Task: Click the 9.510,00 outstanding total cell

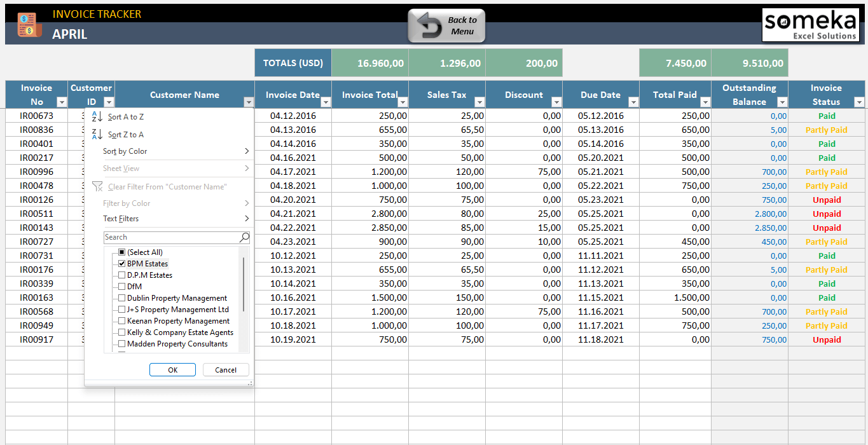Action: (750, 63)
